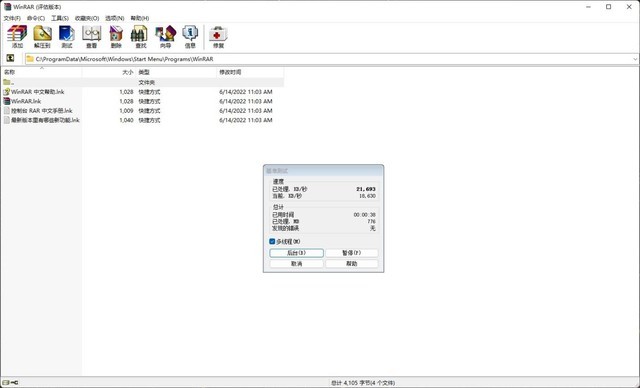Toggle the 多线程(M) multithreading checkbox
Image resolution: width=640 pixels, height=388 pixels.
point(272,242)
